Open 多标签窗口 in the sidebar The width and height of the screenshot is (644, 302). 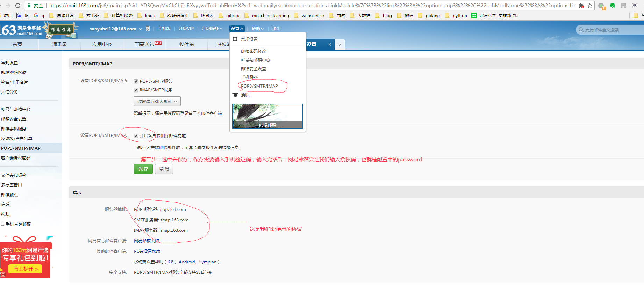click(12, 185)
